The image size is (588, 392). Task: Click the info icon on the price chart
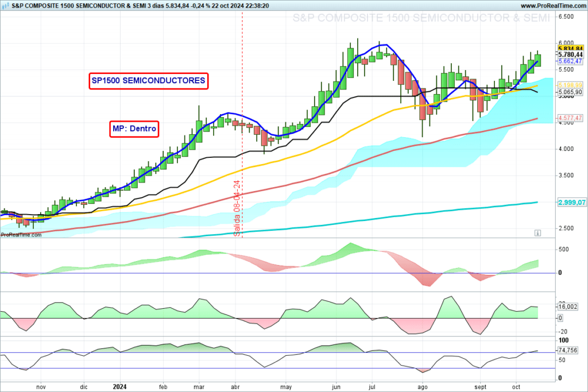tap(537, 233)
